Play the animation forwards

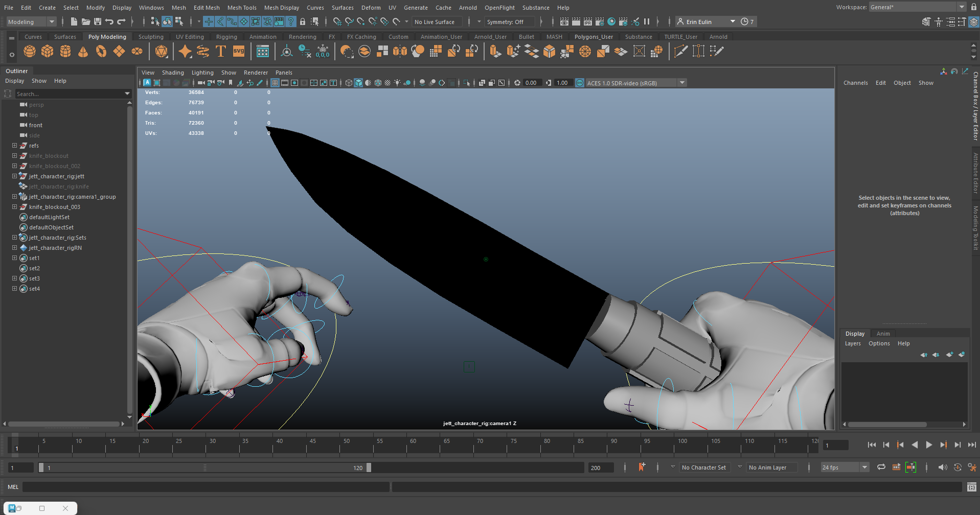click(929, 445)
